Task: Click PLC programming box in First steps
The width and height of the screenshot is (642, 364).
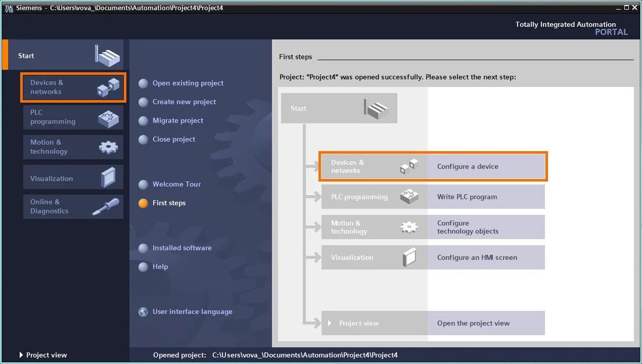Action: click(x=375, y=197)
